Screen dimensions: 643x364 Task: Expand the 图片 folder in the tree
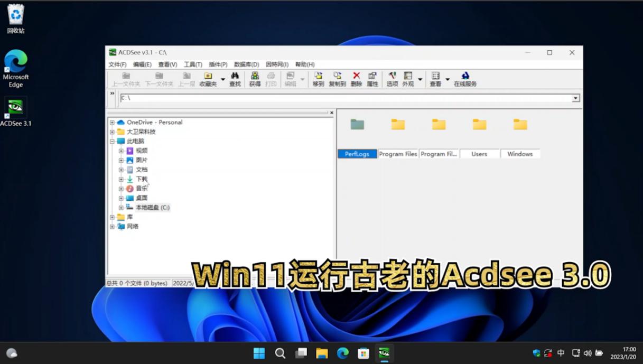point(121,160)
